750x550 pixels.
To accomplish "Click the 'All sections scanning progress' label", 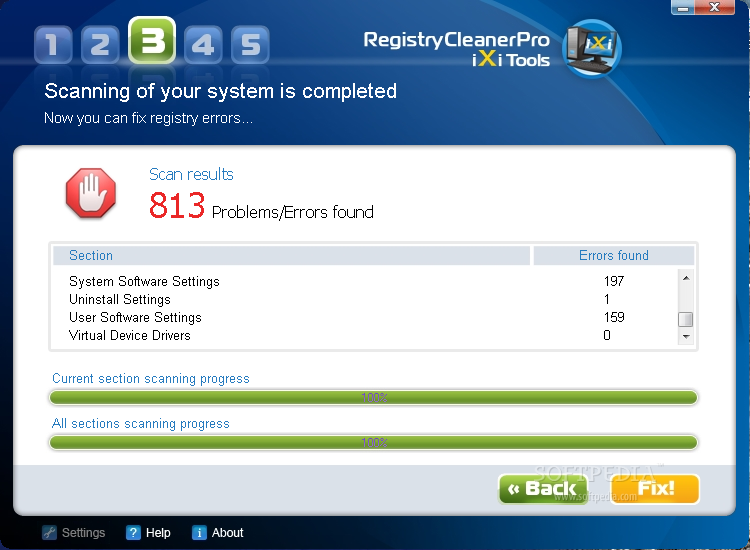I will 141,424.
